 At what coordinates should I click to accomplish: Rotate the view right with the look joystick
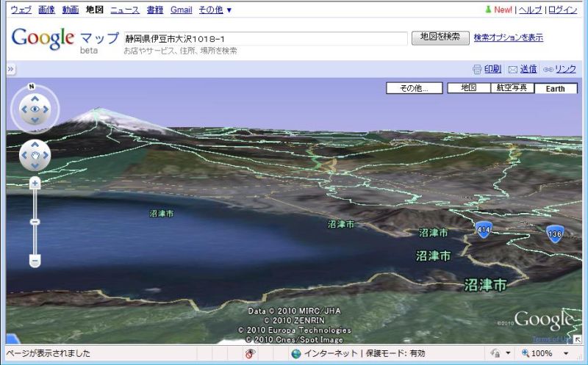tap(46, 109)
